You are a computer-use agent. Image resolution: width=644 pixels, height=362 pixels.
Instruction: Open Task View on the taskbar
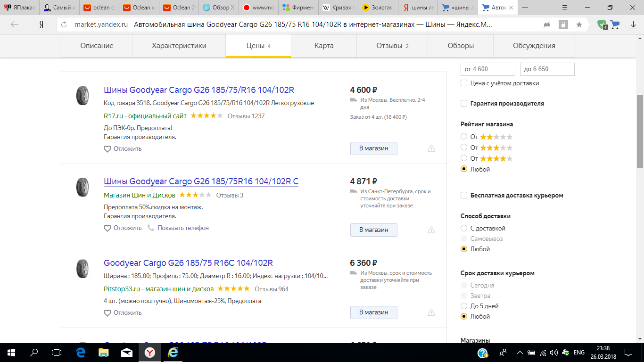57,352
